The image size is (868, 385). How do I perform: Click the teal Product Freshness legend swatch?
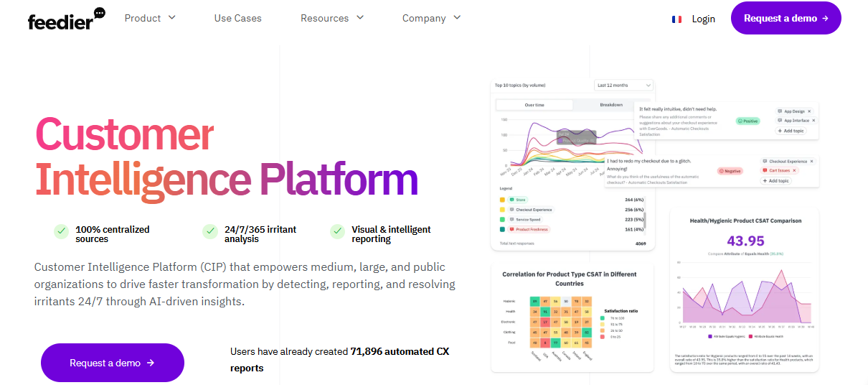[501, 229]
